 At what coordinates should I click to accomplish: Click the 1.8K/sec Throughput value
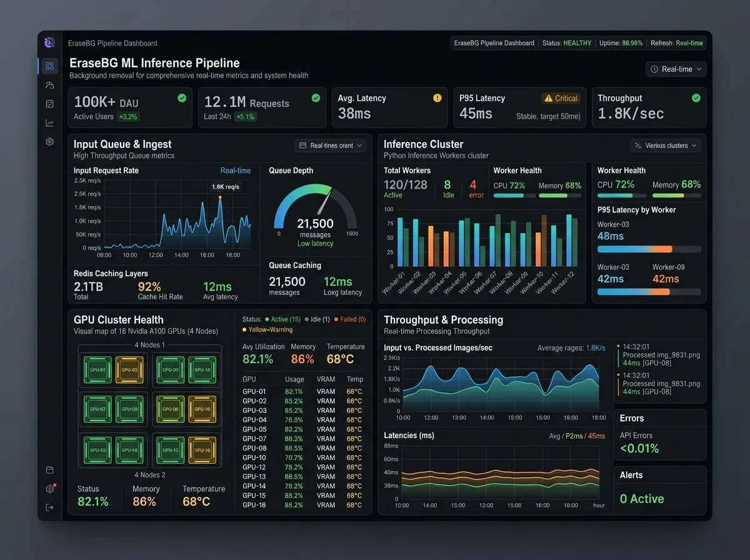pos(631,114)
